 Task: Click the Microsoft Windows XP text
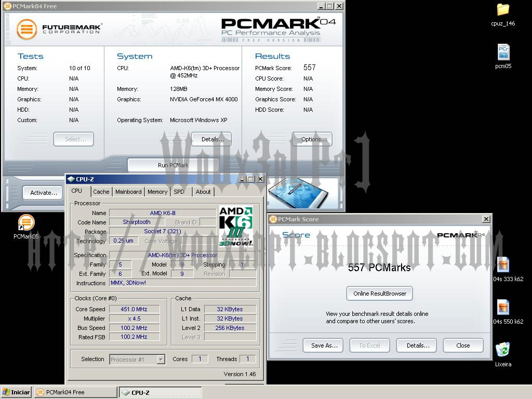[x=198, y=120]
